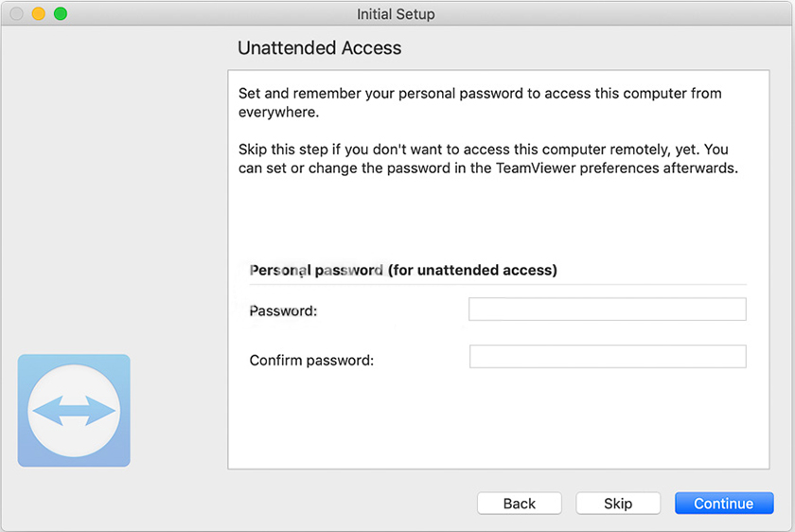Click the TeamViewer double-arrow logo
The height and width of the screenshot is (532, 795).
pos(74,411)
